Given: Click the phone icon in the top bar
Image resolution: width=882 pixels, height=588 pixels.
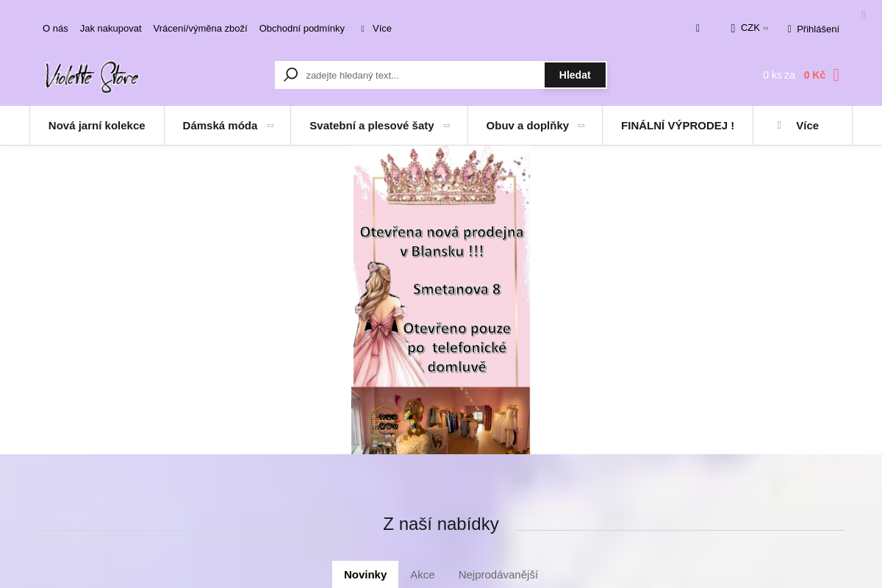Looking at the screenshot, I should [697, 27].
